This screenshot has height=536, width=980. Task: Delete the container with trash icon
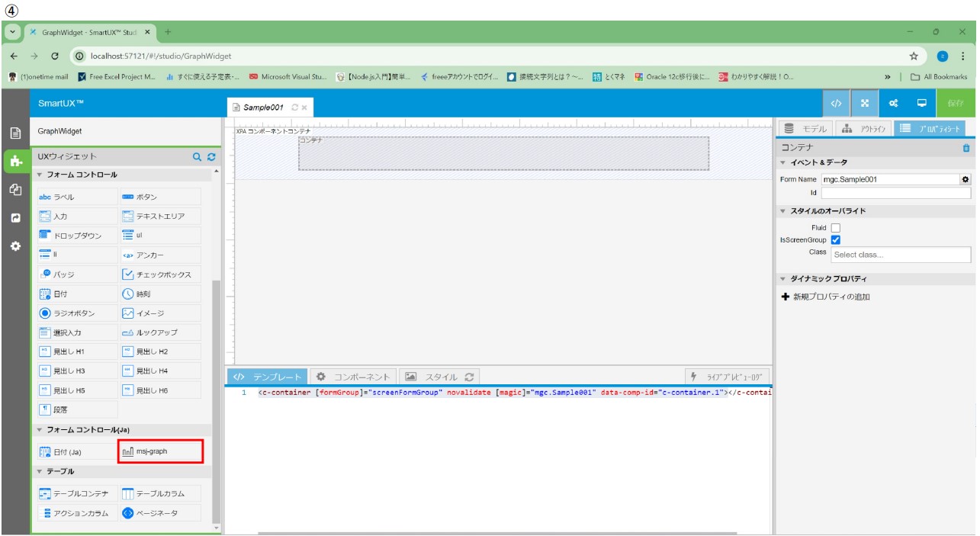pos(966,148)
